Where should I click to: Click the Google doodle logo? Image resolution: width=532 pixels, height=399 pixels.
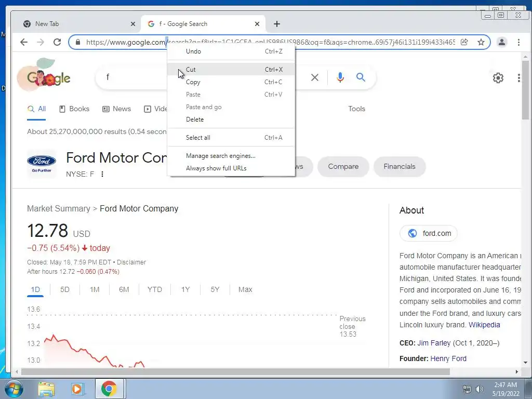pos(44,75)
